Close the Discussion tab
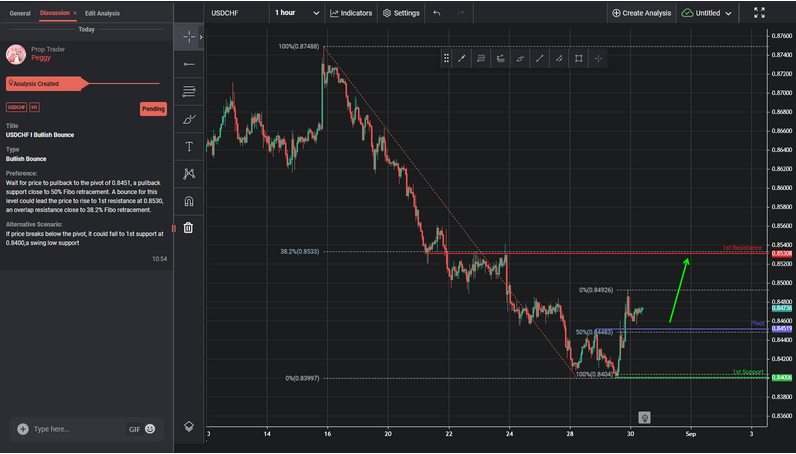The width and height of the screenshot is (796, 454). [x=75, y=13]
